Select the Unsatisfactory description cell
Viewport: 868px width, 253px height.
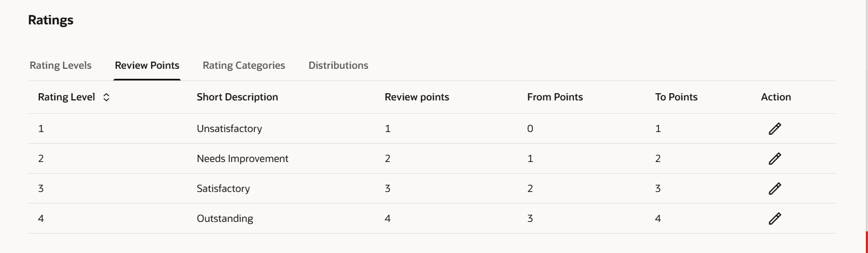(x=229, y=129)
